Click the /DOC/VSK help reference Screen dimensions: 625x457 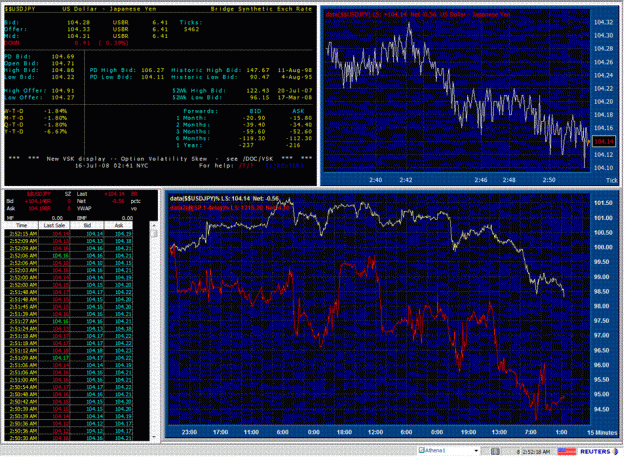[x=258, y=159]
